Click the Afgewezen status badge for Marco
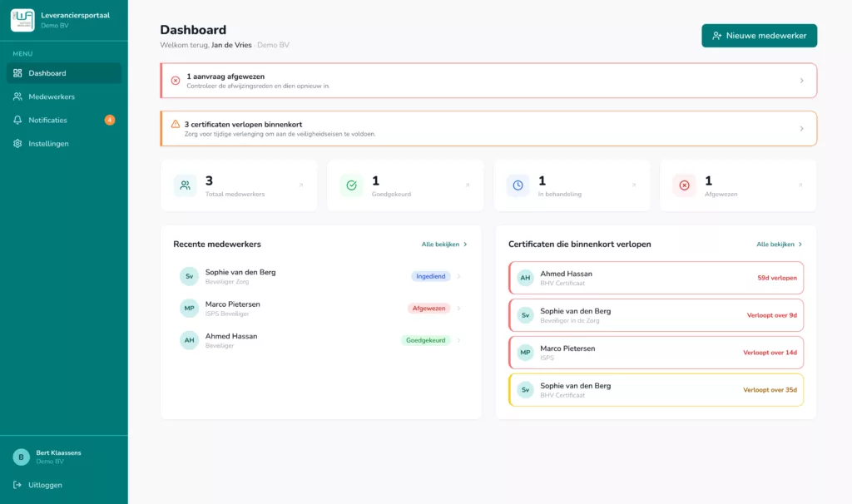The height and width of the screenshot is (504, 852). tap(428, 309)
